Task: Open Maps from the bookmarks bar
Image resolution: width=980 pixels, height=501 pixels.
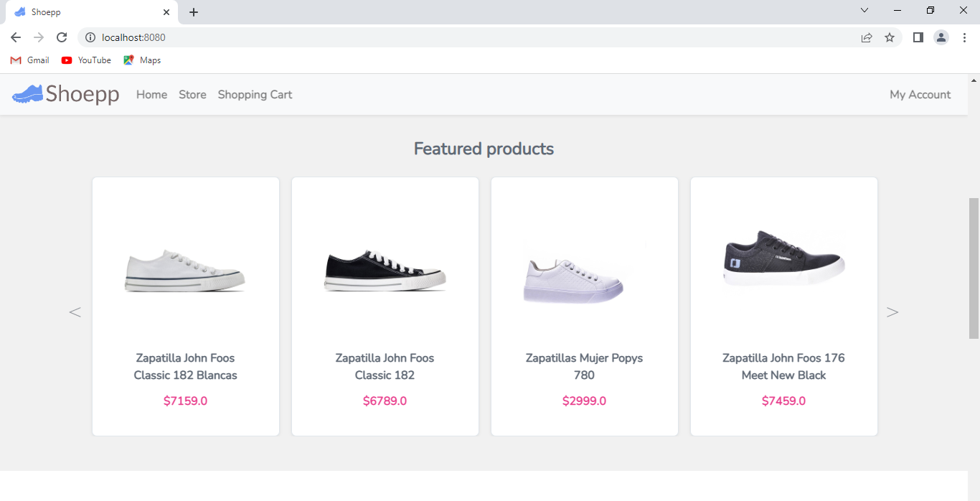Action: pos(141,60)
